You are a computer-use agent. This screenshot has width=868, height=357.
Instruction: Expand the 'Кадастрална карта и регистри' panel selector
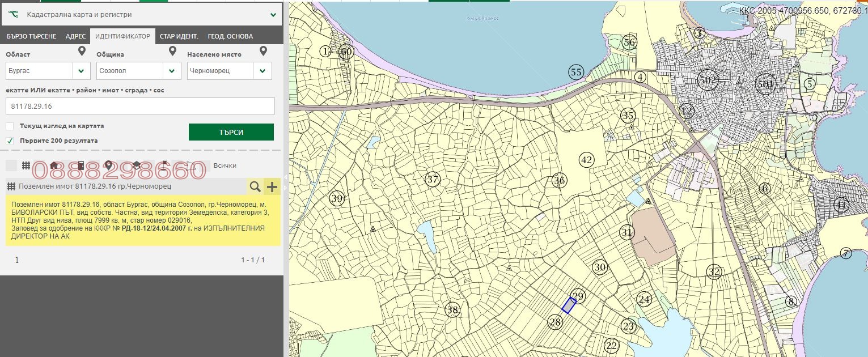click(273, 15)
